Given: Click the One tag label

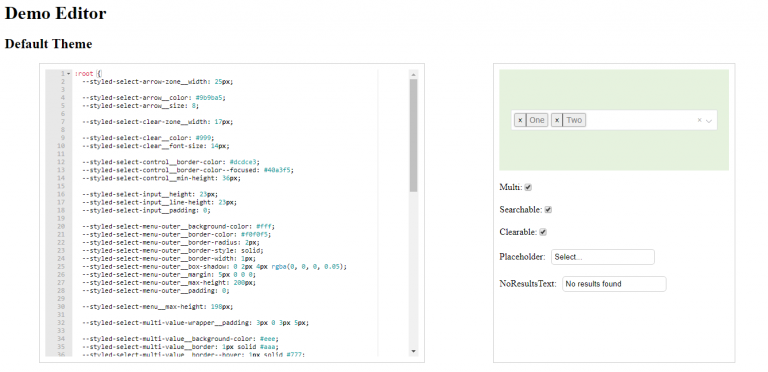Looking at the screenshot, I should (x=537, y=120).
